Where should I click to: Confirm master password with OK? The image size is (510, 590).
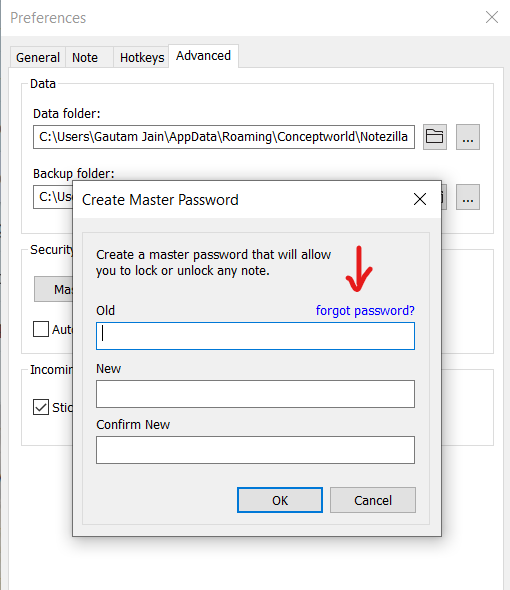point(280,500)
